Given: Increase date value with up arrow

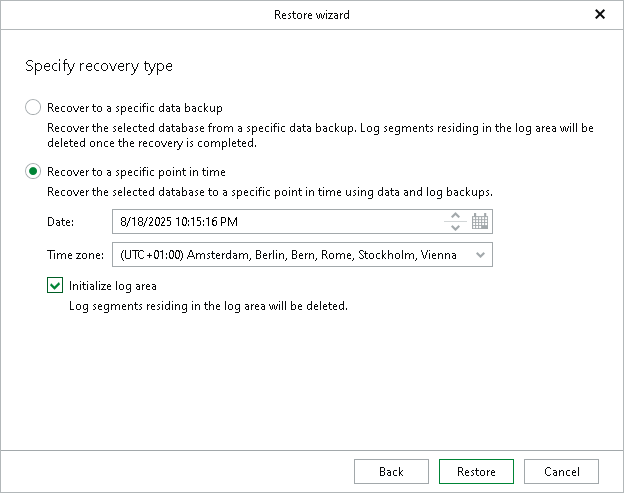Looking at the screenshot, I should coord(455,215).
